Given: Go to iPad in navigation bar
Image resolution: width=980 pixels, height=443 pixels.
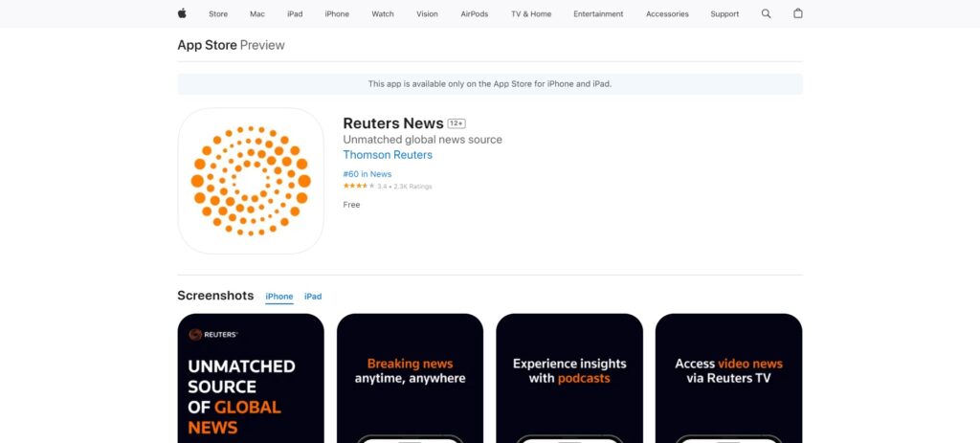Looking at the screenshot, I should click(x=295, y=13).
